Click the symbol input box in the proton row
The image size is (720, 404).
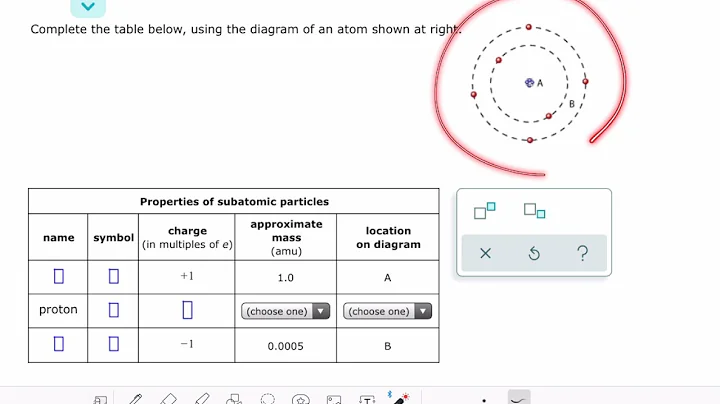click(x=114, y=310)
